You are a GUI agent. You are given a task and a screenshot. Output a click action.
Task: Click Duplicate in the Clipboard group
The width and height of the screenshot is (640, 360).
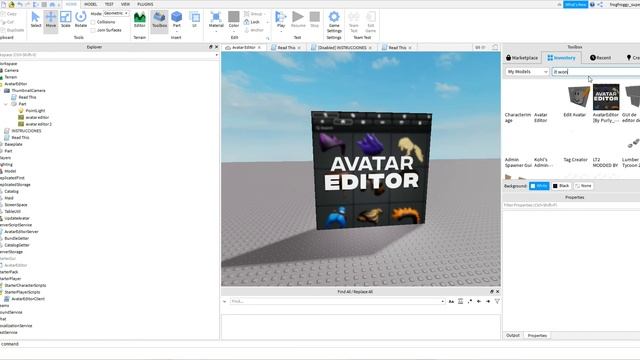12,30
